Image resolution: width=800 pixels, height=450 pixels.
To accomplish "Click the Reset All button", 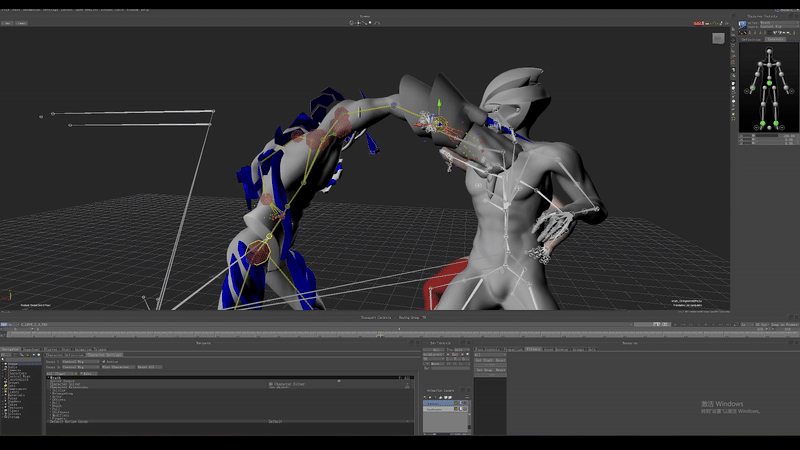I will pos(149,367).
